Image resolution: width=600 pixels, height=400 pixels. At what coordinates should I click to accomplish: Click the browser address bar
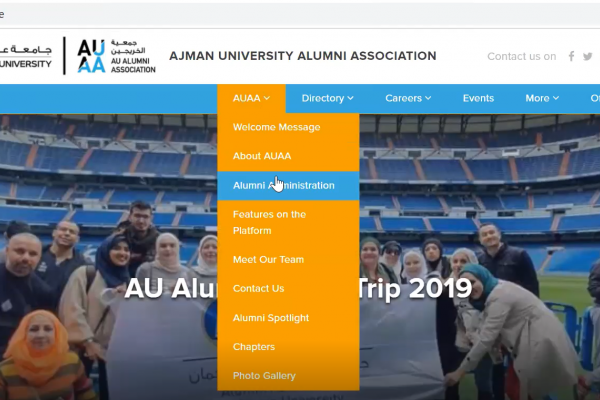click(x=300, y=15)
